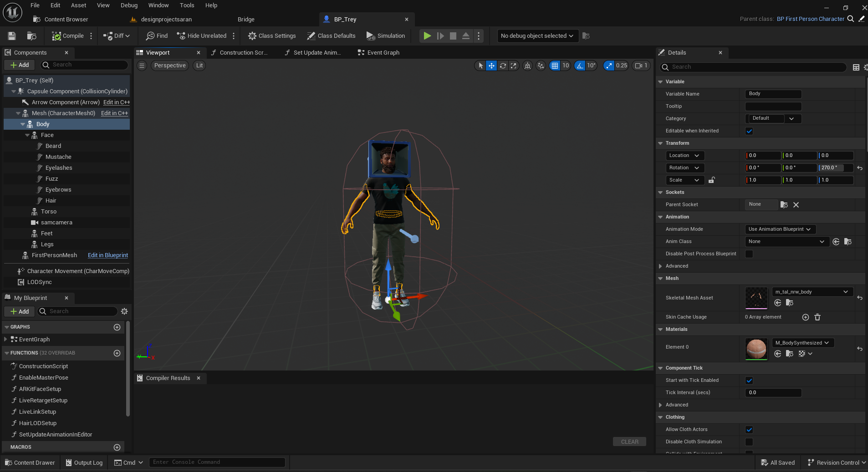Select the scale transform tool in viewport
This screenshot has height=472, width=868.
point(514,66)
